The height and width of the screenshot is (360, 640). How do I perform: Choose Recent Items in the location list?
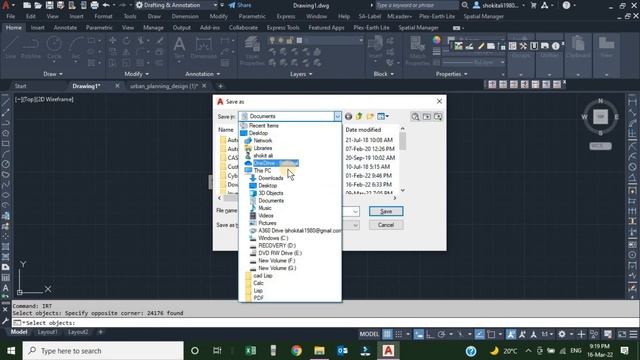pos(263,126)
